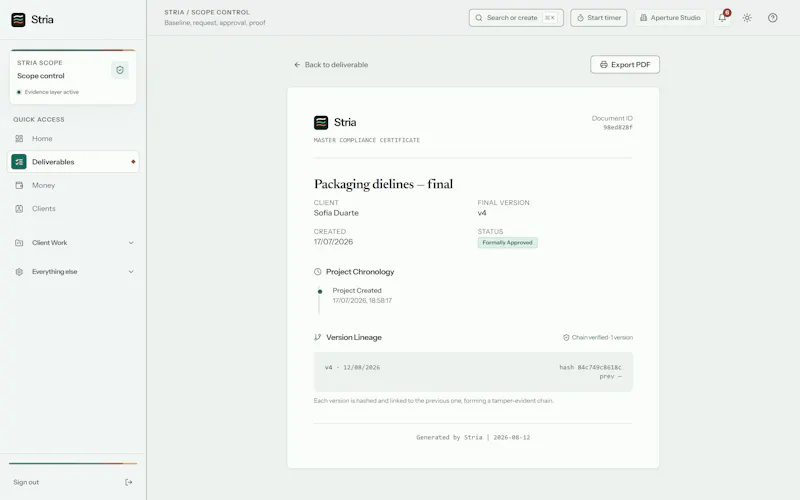Click the back arrow icon

tap(297, 65)
